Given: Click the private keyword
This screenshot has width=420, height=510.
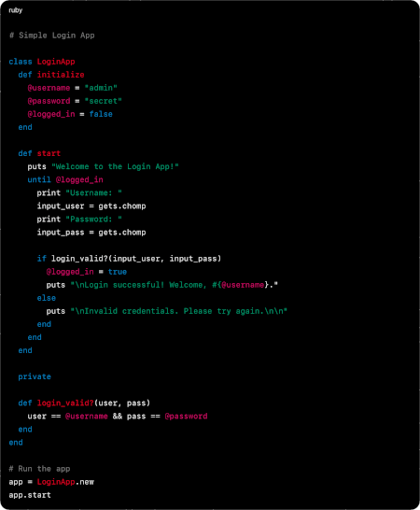Looking at the screenshot, I should (x=35, y=377).
